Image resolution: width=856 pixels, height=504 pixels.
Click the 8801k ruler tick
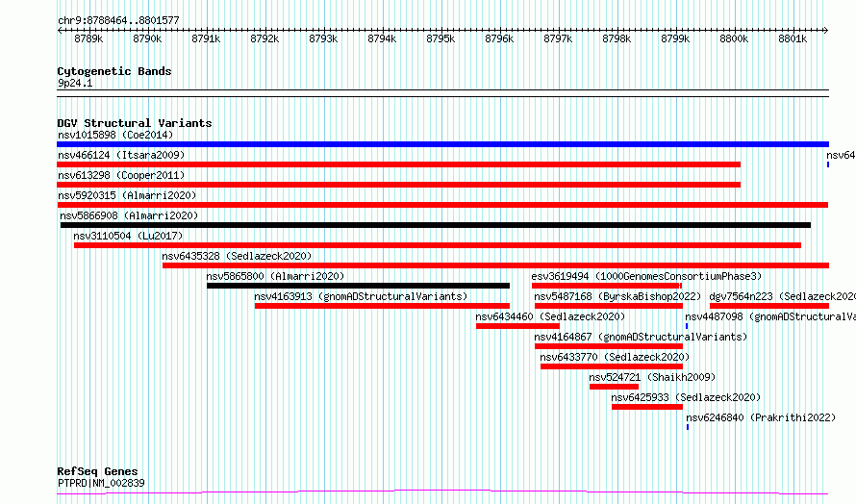[793, 38]
